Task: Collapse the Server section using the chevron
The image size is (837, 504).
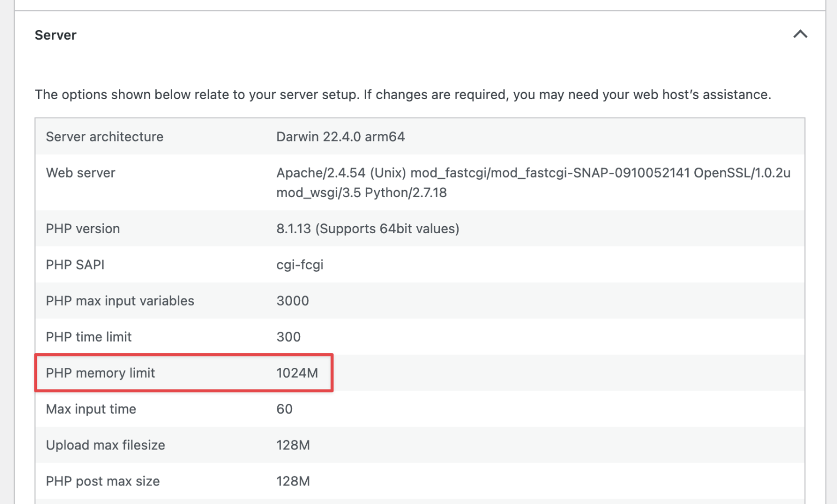Action: 799,34
